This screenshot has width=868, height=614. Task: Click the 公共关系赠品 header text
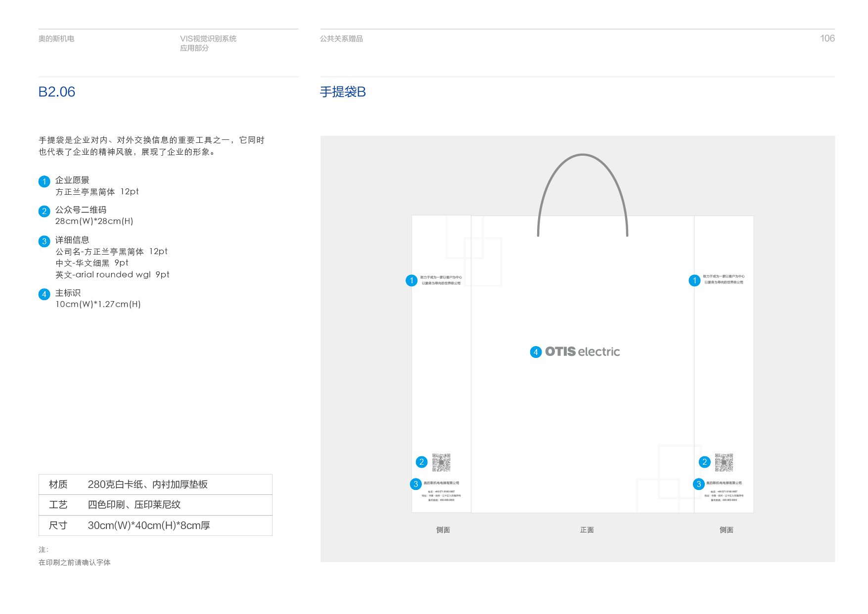coord(341,39)
